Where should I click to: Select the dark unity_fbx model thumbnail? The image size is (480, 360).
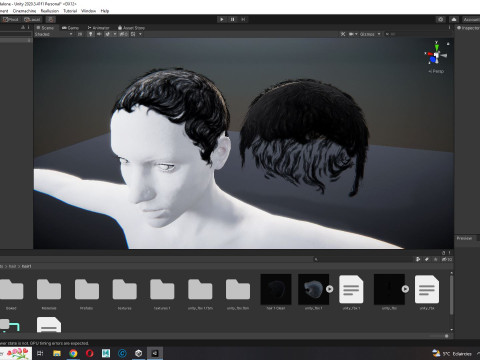(389, 289)
